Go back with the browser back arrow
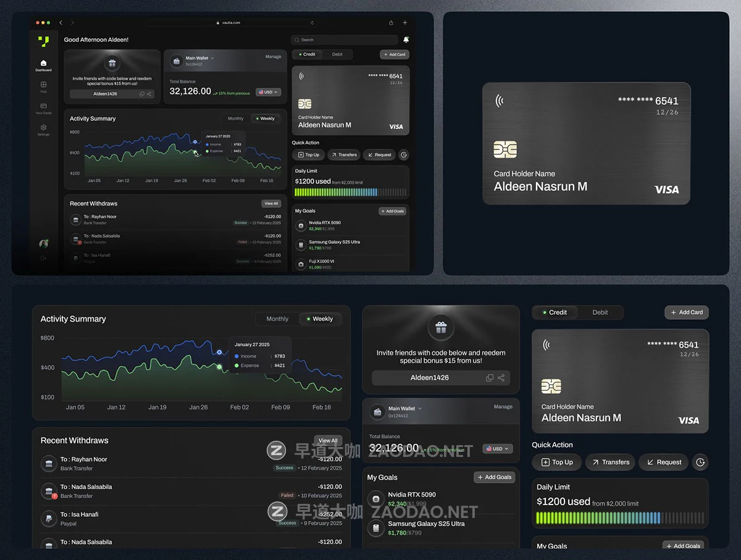Viewport: 741px width, 560px height. tap(61, 23)
